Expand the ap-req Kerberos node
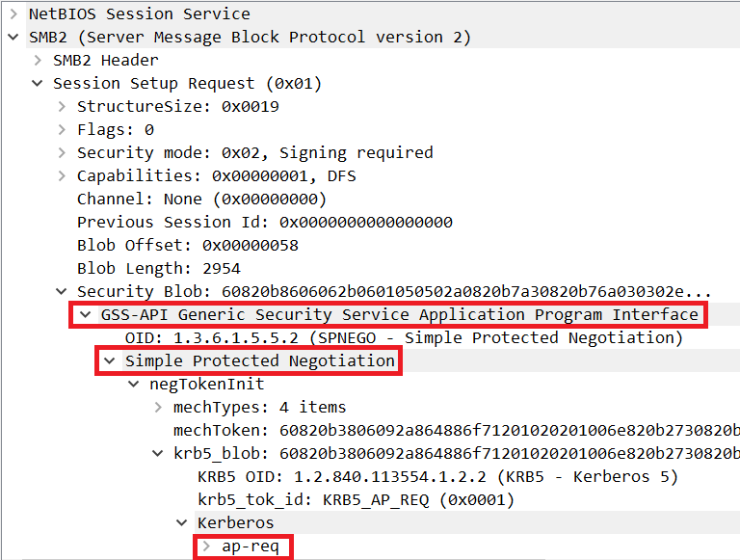Viewport: 740px width, 560px height. point(206,547)
